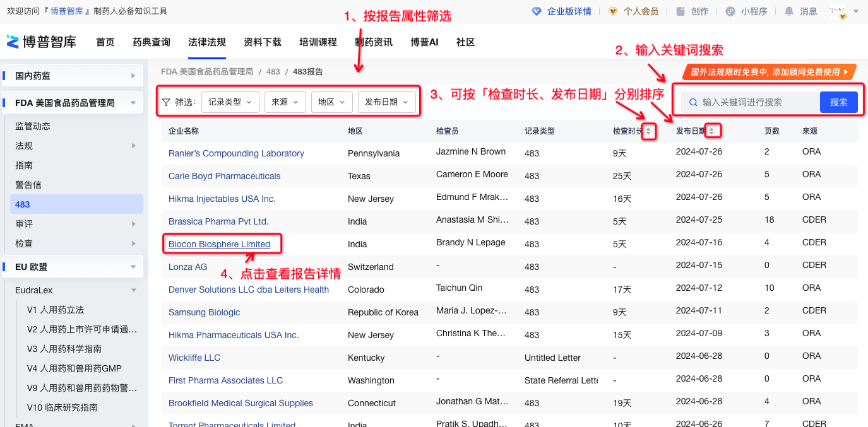Select the 483 sidebar item
The image size is (868, 427).
tap(76, 204)
